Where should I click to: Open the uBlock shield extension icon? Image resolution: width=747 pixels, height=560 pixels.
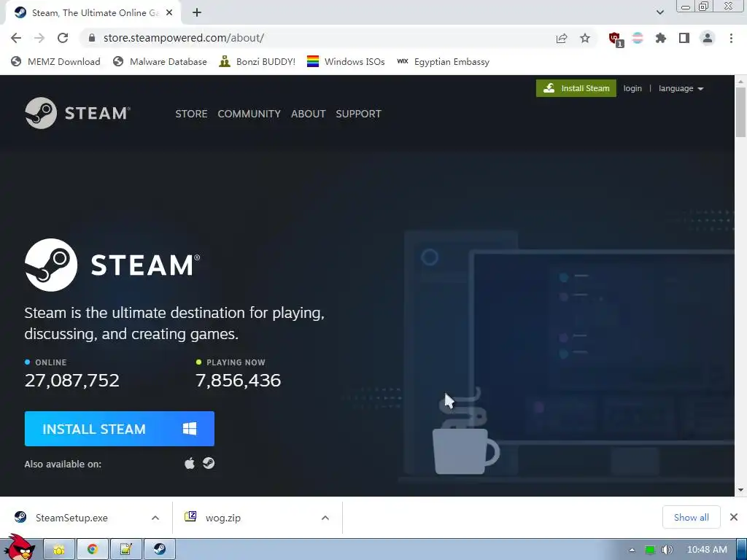[x=616, y=39]
